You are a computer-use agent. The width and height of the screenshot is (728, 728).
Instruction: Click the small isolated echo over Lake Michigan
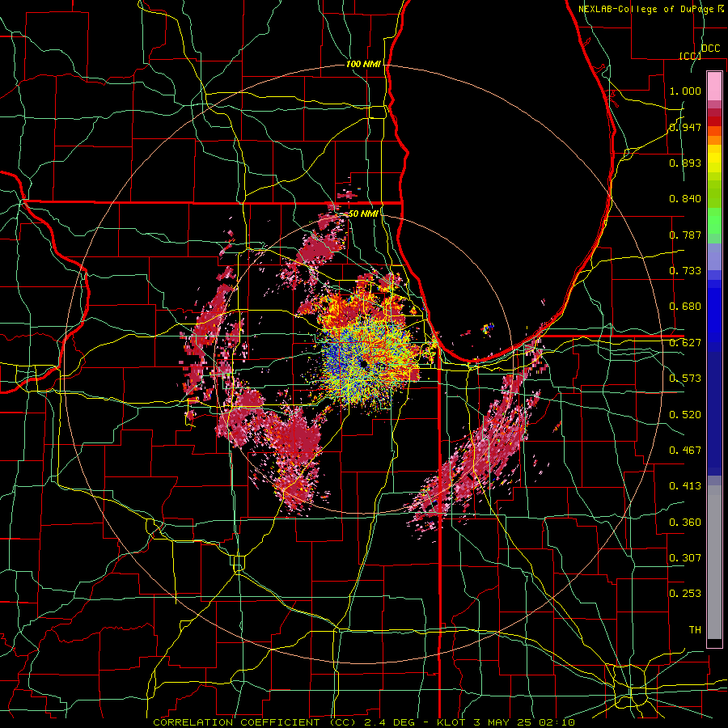click(488, 328)
